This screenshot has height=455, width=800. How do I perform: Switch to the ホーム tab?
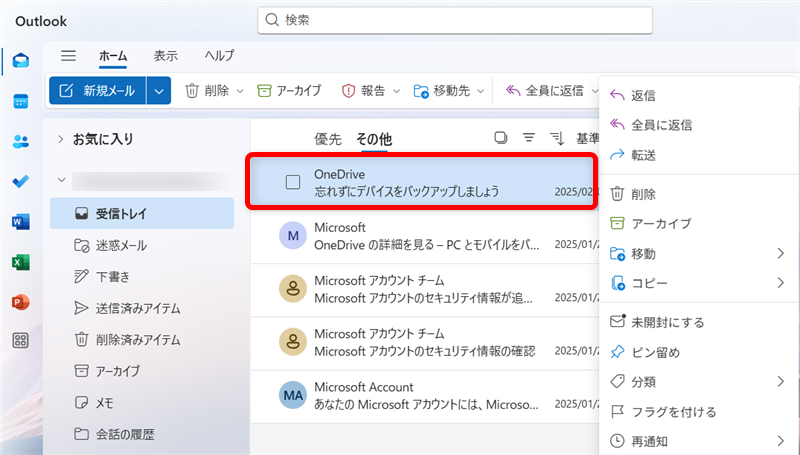(113, 56)
